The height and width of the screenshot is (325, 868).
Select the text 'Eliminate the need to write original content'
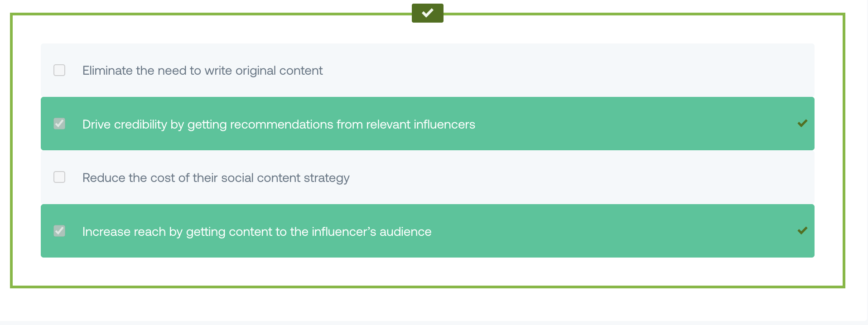pyautogui.click(x=203, y=71)
